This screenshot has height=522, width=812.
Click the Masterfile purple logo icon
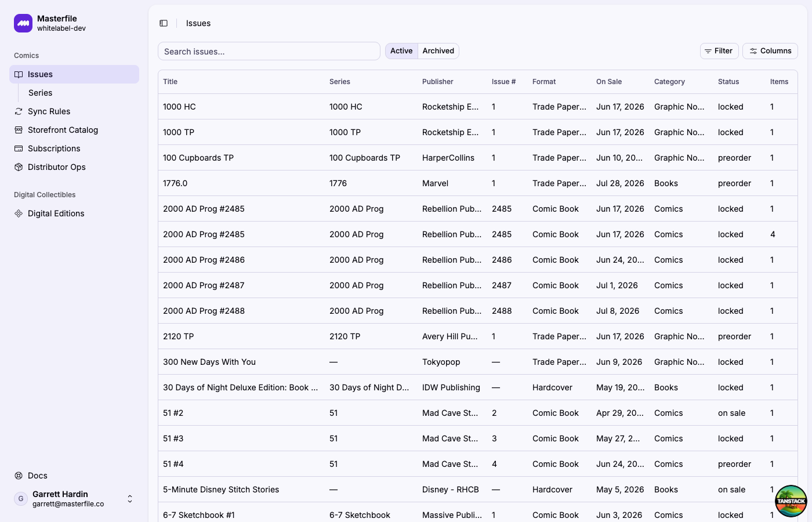tap(23, 23)
